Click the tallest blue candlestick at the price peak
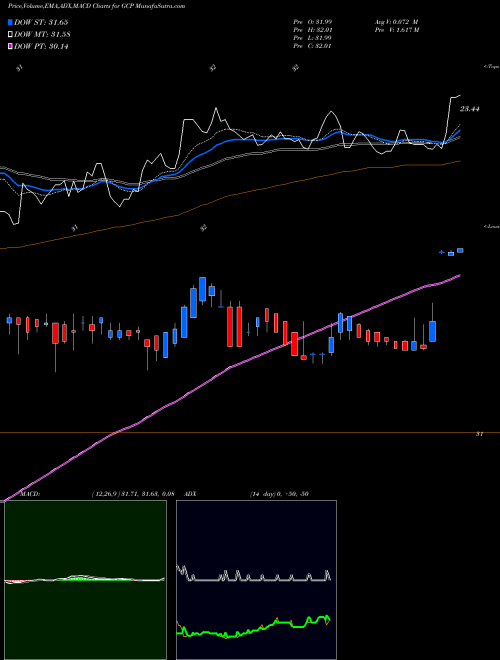Viewport: 500px width, 660px height. pyautogui.click(x=202, y=289)
